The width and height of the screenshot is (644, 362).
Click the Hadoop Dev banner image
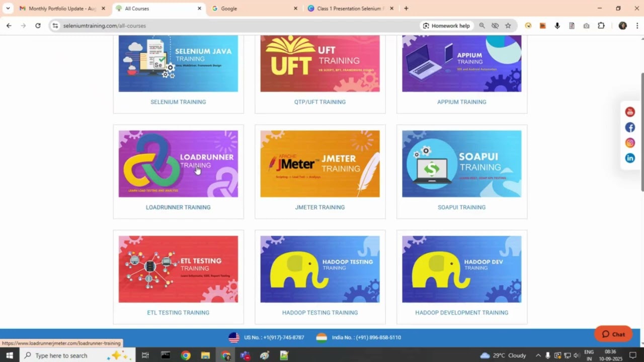tap(461, 269)
